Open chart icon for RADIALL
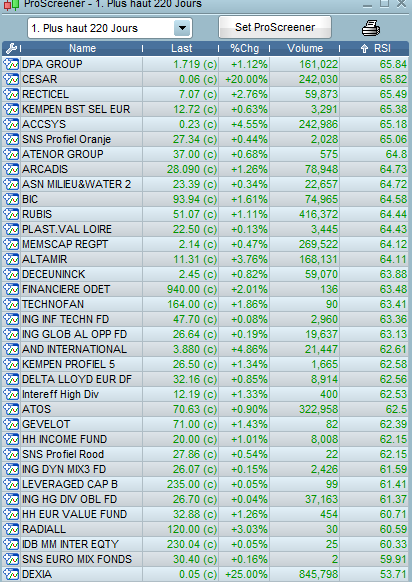 tap(11, 529)
